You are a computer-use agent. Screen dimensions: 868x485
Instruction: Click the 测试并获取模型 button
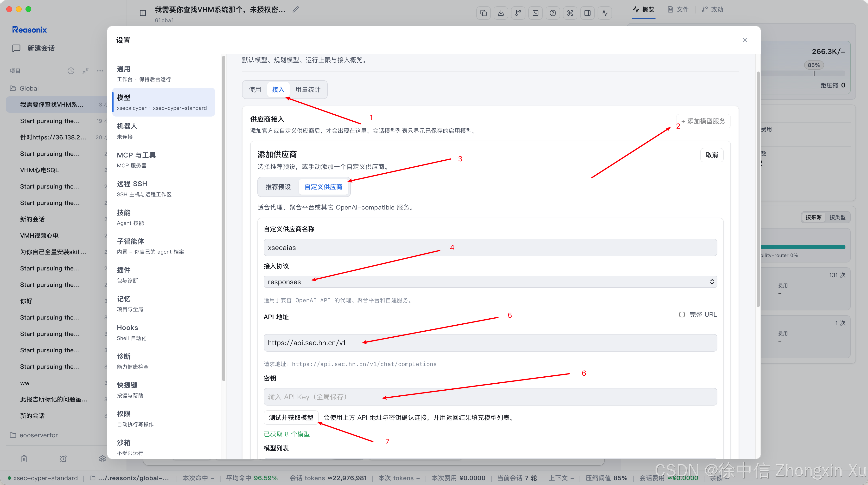click(x=291, y=418)
